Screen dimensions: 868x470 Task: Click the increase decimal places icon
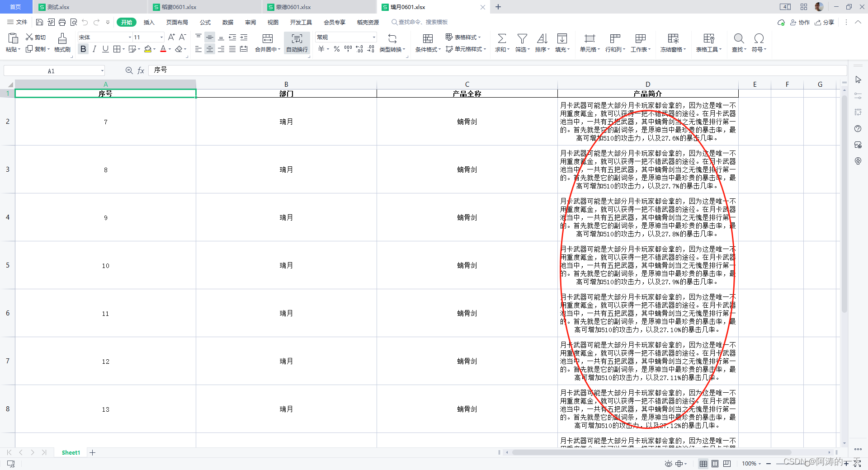click(x=359, y=49)
